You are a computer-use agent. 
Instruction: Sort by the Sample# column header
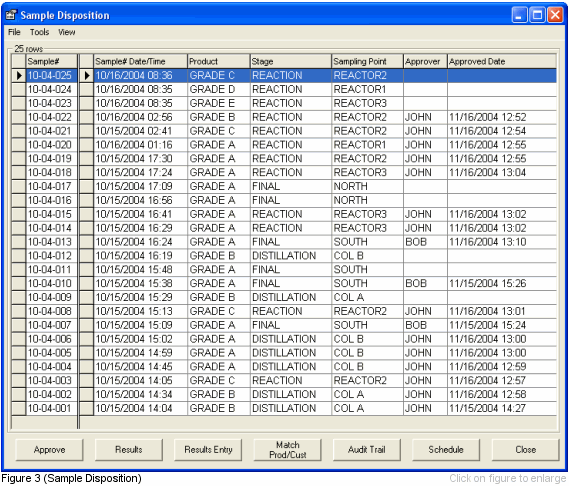point(52,61)
